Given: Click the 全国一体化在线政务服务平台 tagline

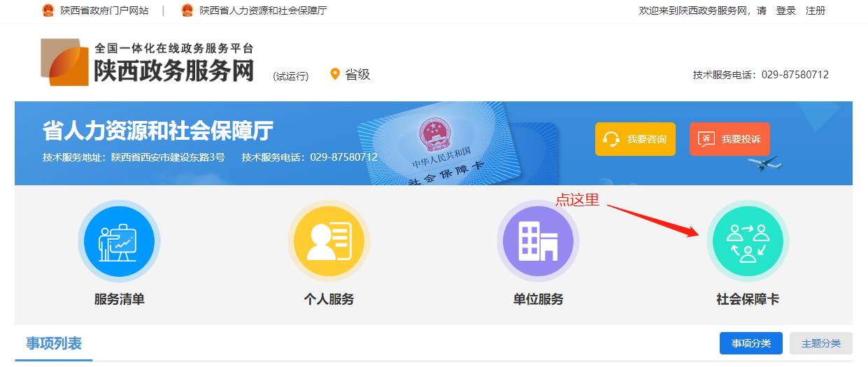Looking at the screenshot, I should [x=174, y=48].
